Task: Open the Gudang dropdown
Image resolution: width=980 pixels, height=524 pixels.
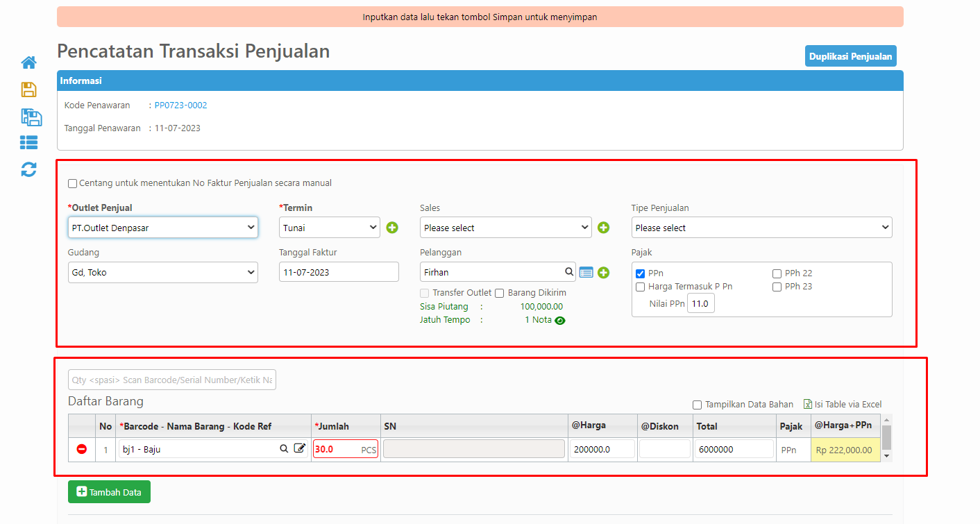Action: (x=163, y=273)
